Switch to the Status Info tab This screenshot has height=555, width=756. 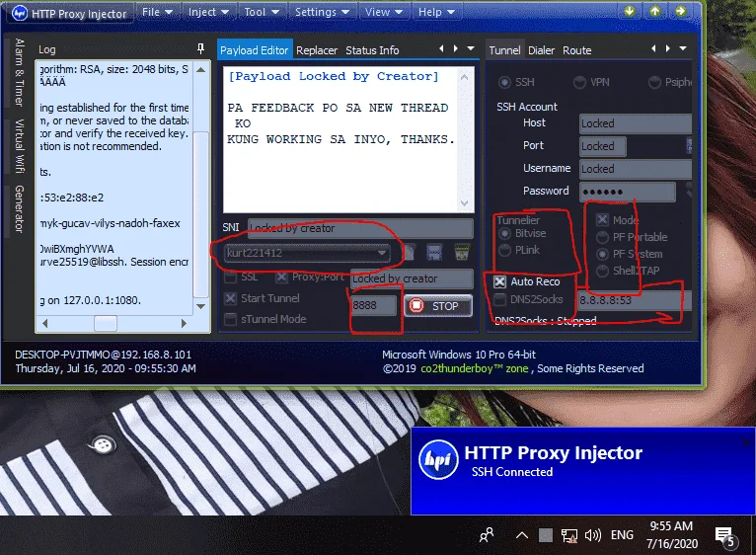point(372,50)
